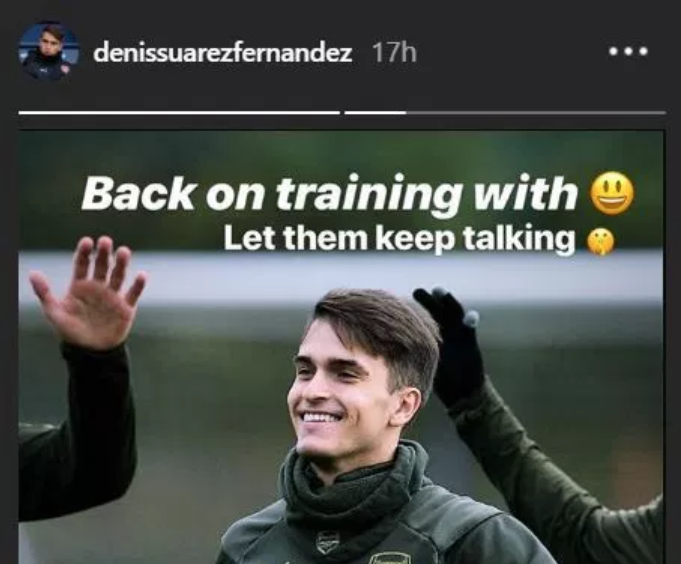
Task: Tap the raised bare hand on left
Action: pyautogui.click(x=91, y=293)
